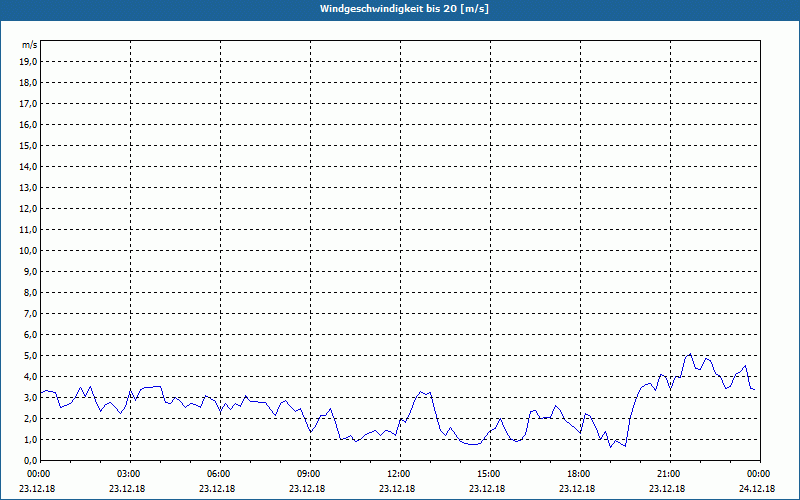Click the 1,0 y-axis label

(30, 439)
